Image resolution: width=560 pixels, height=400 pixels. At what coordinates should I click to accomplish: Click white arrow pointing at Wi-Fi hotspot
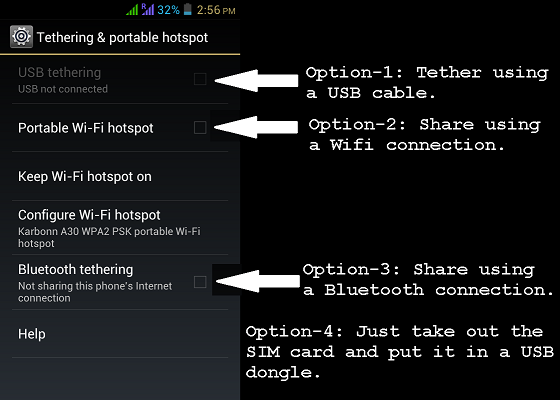(256, 127)
